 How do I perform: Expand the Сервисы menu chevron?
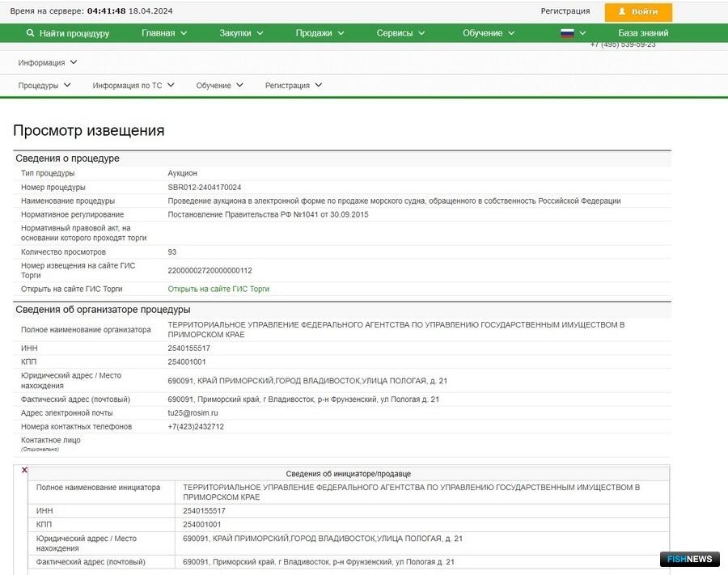tap(421, 33)
